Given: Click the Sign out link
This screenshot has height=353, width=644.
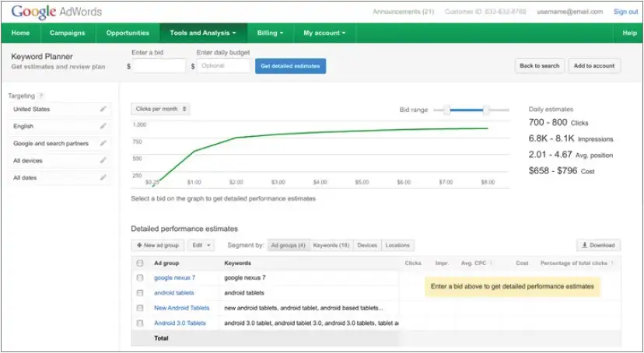Looking at the screenshot, I should point(625,12).
